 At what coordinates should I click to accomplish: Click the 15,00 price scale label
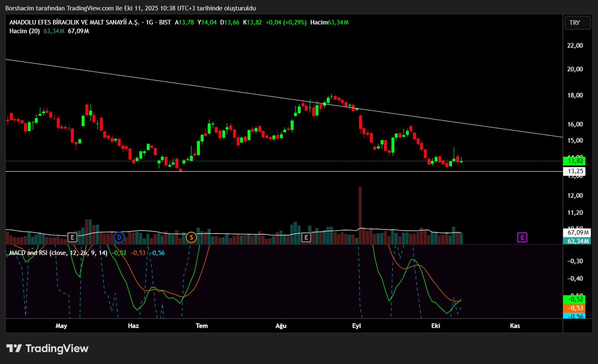tap(575, 141)
